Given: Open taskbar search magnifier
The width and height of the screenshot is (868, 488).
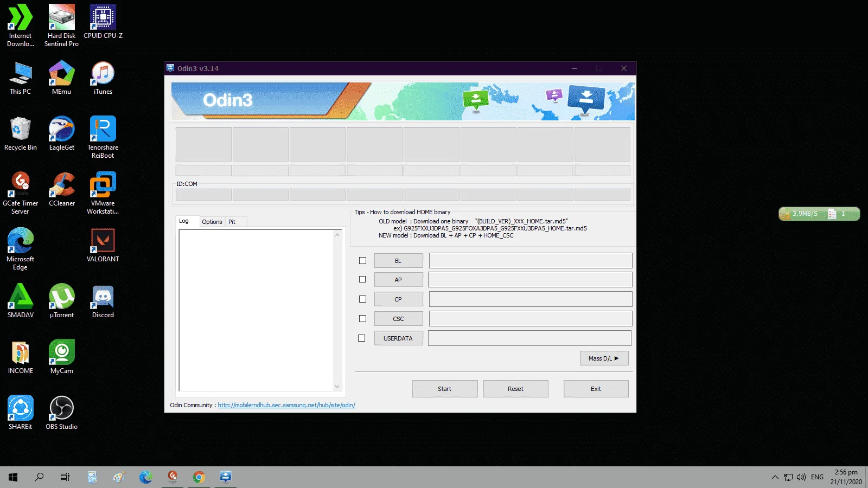Looking at the screenshot, I should [39, 477].
